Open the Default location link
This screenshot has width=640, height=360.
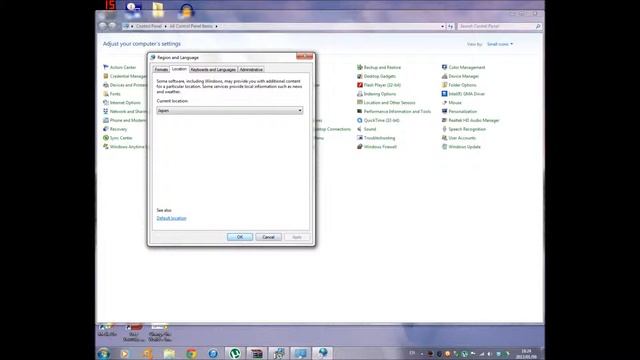[171, 218]
